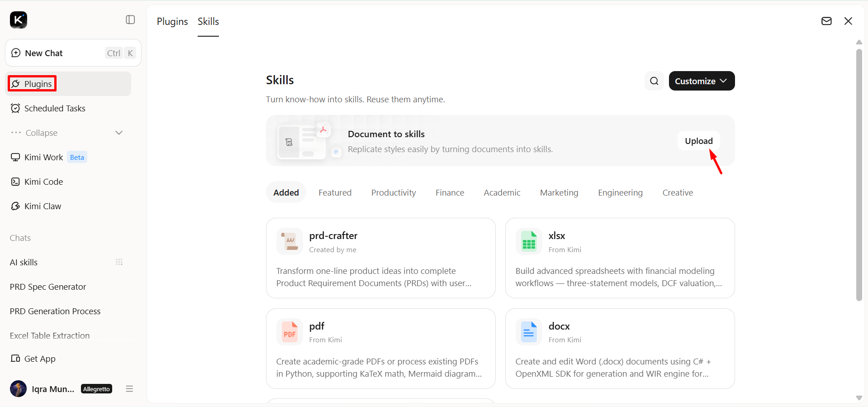Filter skills by Academic
Screen dimensions: 868x407
(x=502, y=192)
